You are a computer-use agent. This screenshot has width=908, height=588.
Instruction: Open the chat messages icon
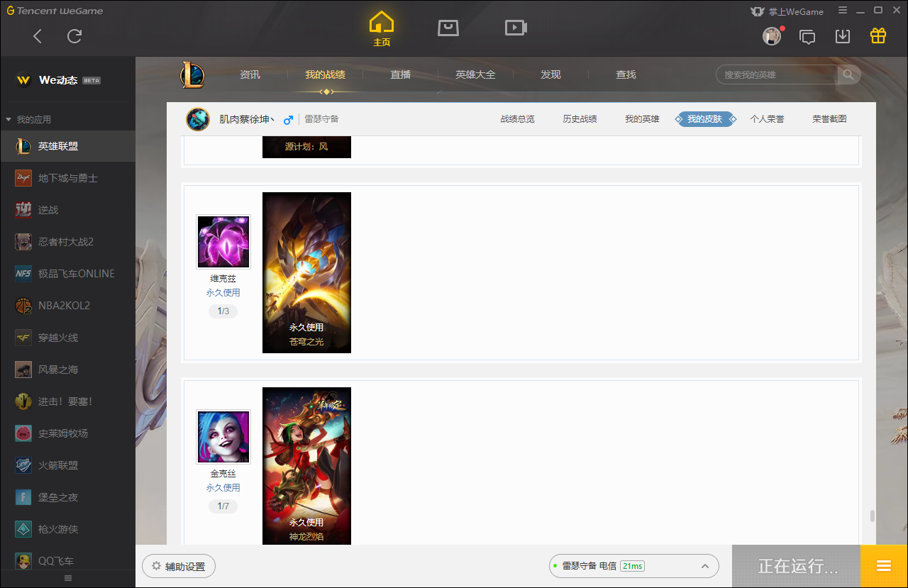807,36
